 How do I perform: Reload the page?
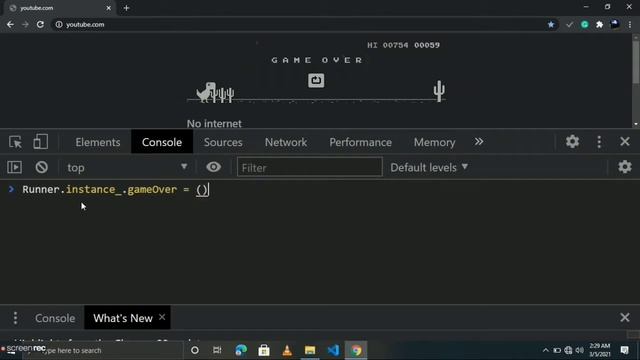pyautogui.click(x=40, y=24)
